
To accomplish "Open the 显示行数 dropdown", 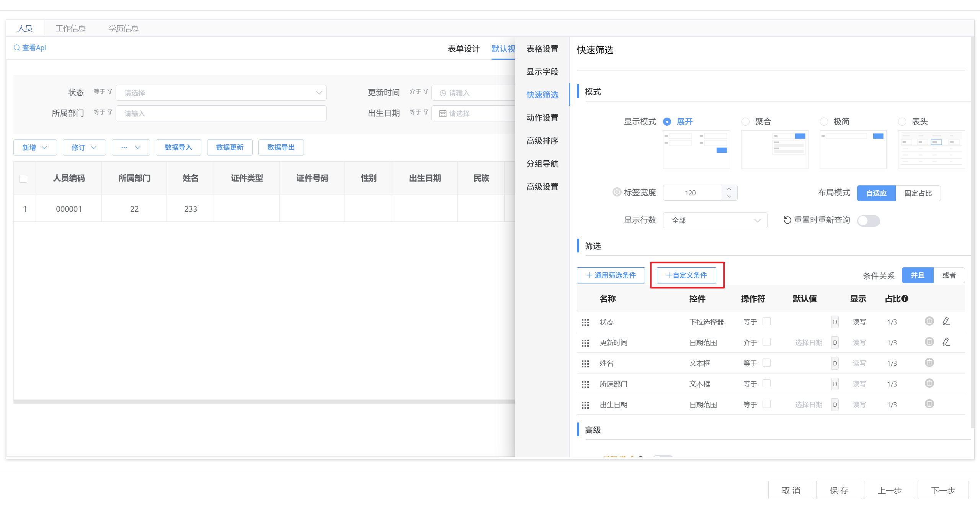I will coord(715,220).
